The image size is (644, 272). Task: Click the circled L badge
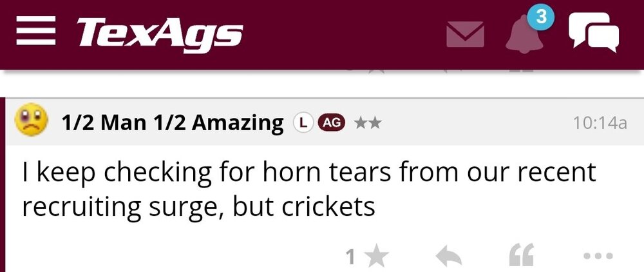[303, 122]
